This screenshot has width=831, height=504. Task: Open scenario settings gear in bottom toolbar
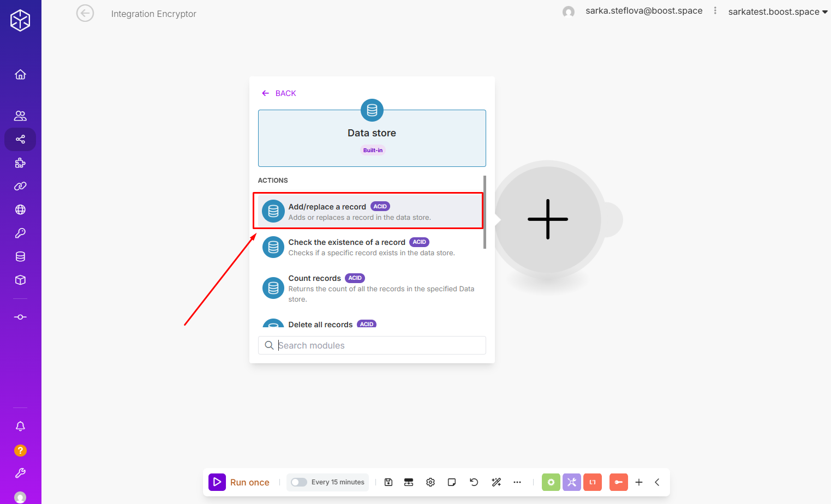point(431,482)
